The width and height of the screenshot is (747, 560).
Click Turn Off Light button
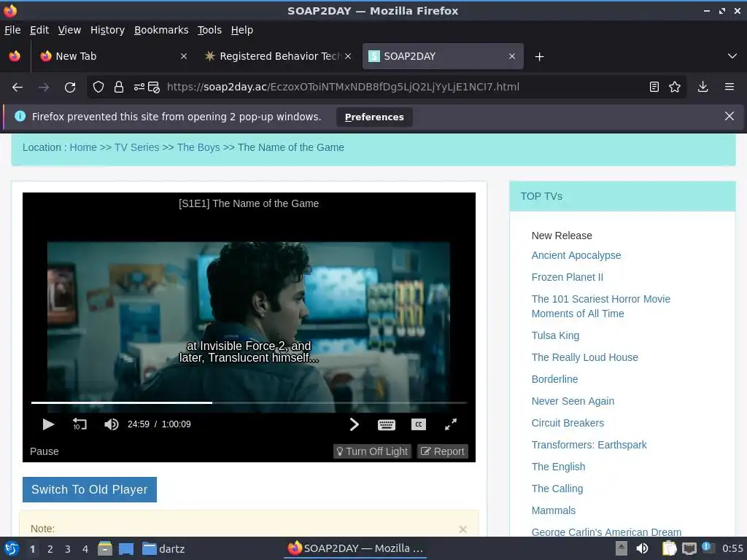click(372, 451)
